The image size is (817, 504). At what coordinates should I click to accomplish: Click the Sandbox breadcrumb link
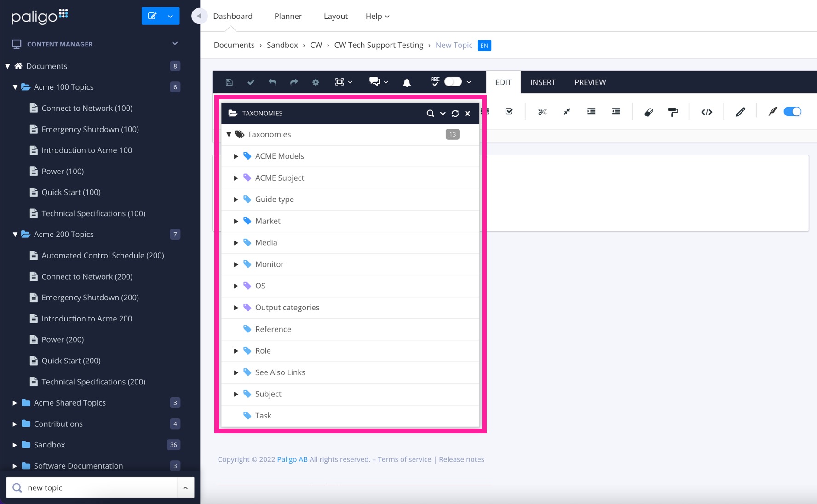[282, 45]
